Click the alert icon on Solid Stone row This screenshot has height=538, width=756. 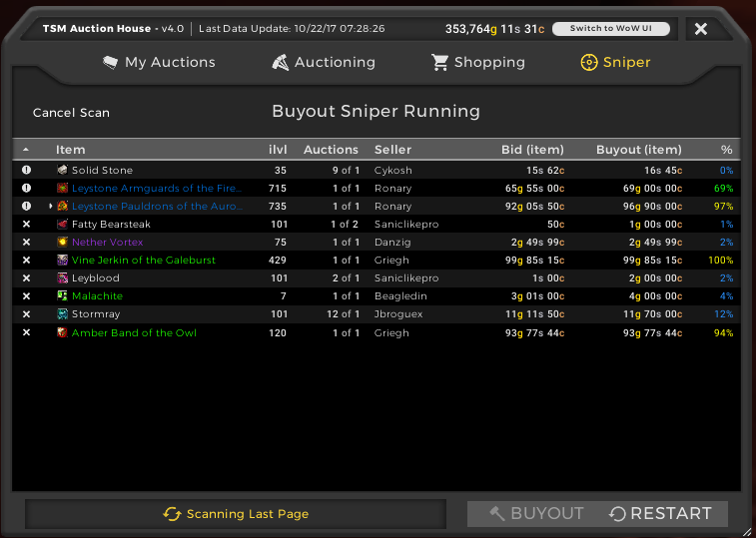click(x=26, y=170)
